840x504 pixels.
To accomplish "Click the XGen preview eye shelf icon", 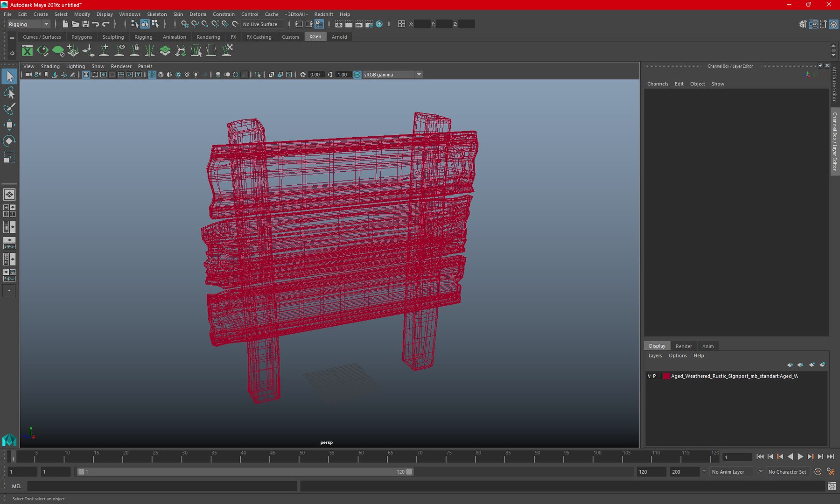I will pyautogui.click(x=42, y=50).
